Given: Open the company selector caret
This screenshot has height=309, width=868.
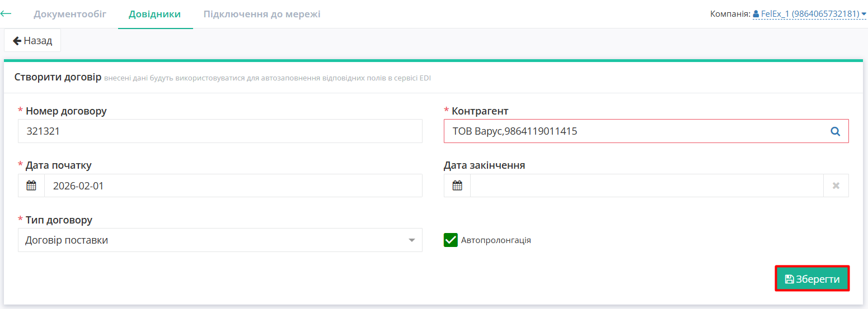Looking at the screenshot, I should [864, 13].
